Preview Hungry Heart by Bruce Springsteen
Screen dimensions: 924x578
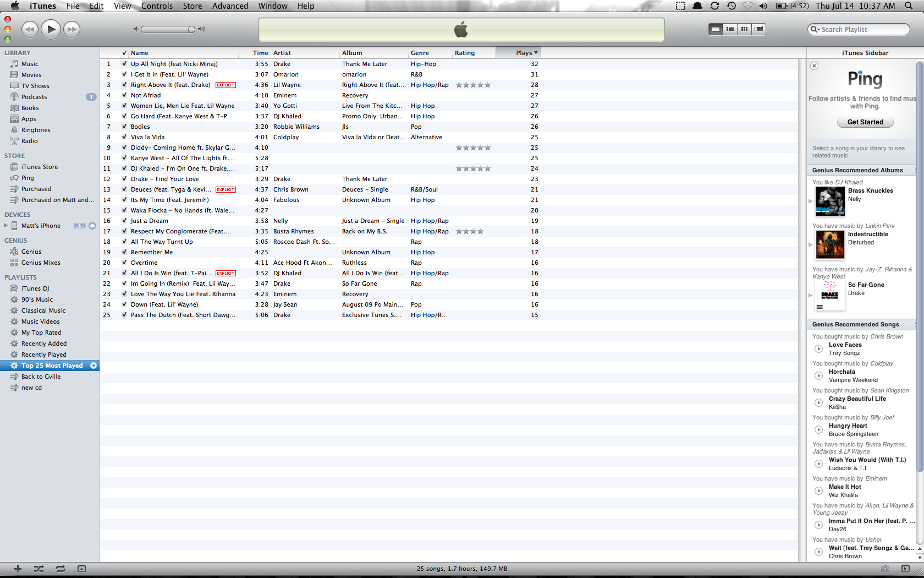[x=818, y=430]
